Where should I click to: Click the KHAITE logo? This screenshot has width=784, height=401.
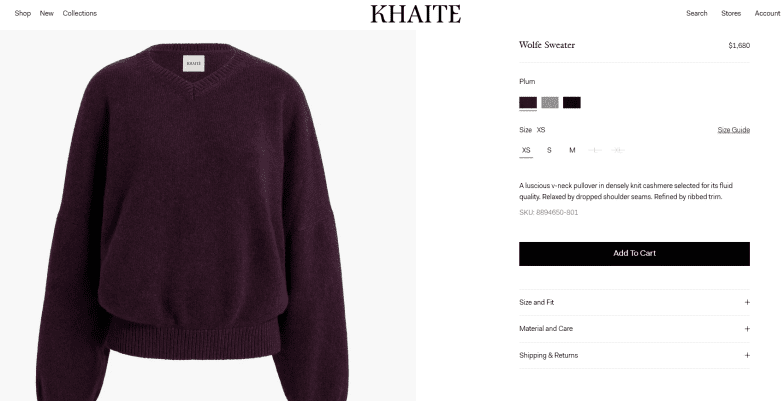point(416,14)
